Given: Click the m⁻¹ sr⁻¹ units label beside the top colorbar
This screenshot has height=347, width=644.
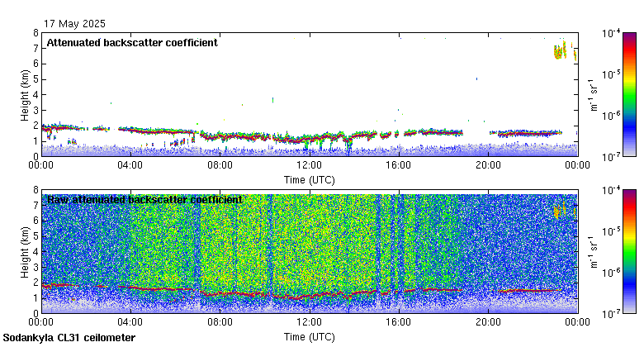Looking at the screenshot, I should pos(594,94).
